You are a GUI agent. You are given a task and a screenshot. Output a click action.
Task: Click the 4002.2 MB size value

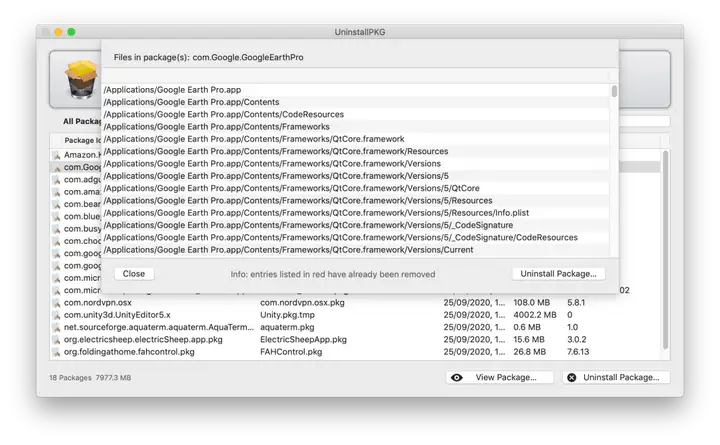pos(534,315)
